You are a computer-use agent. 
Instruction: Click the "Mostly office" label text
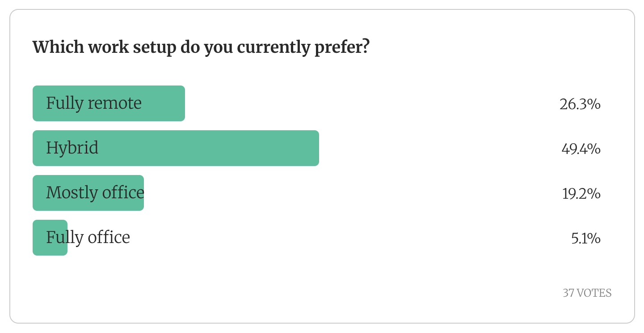(95, 193)
